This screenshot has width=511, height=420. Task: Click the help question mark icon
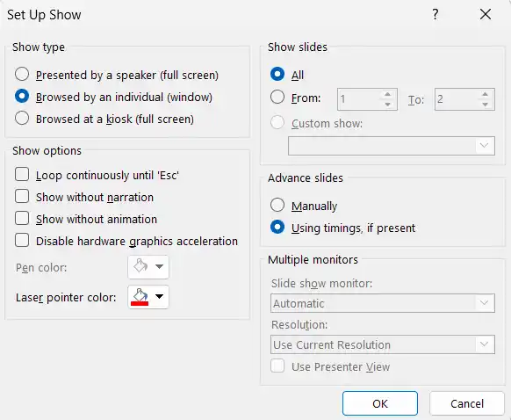pyautogui.click(x=435, y=14)
